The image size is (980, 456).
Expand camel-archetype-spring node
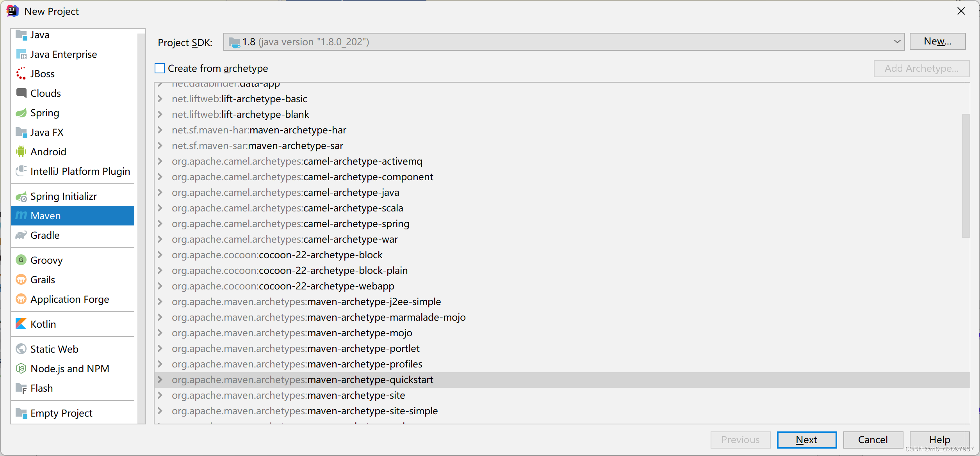160,224
